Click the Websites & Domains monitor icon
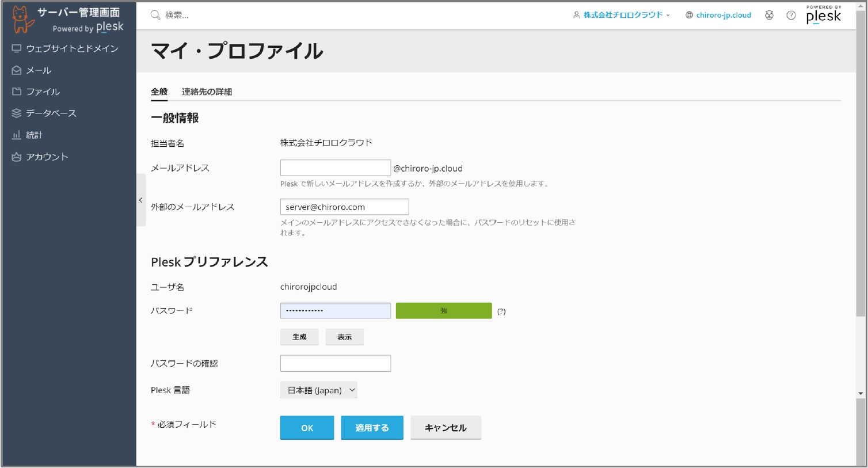Image resolution: width=868 pixels, height=468 pixels. click(17, 48)
